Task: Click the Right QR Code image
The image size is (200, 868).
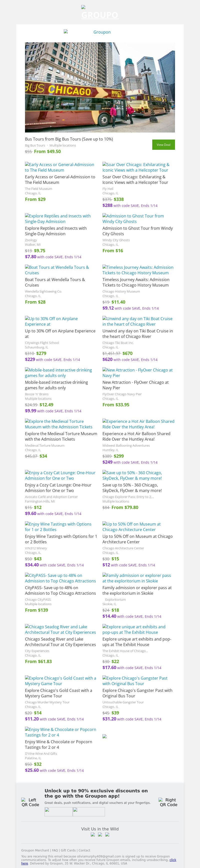Action: pos(168,802)
